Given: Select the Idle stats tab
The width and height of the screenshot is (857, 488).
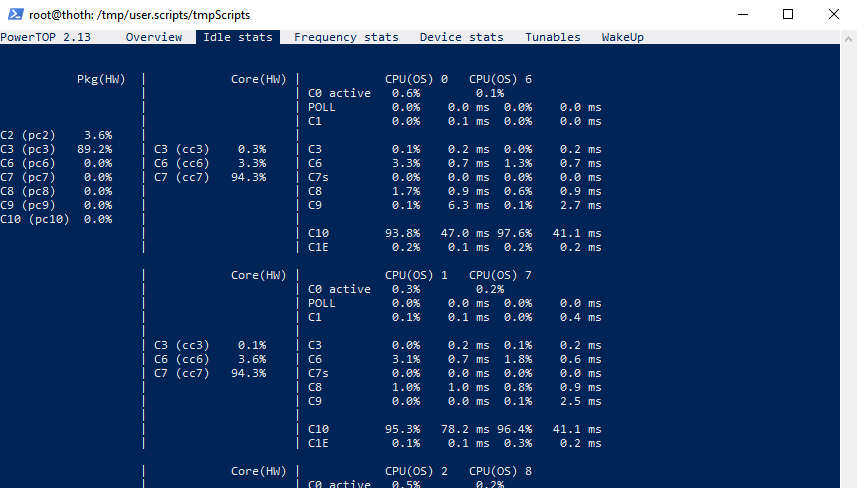Looking at the screenshot, I should click(238, 37).
